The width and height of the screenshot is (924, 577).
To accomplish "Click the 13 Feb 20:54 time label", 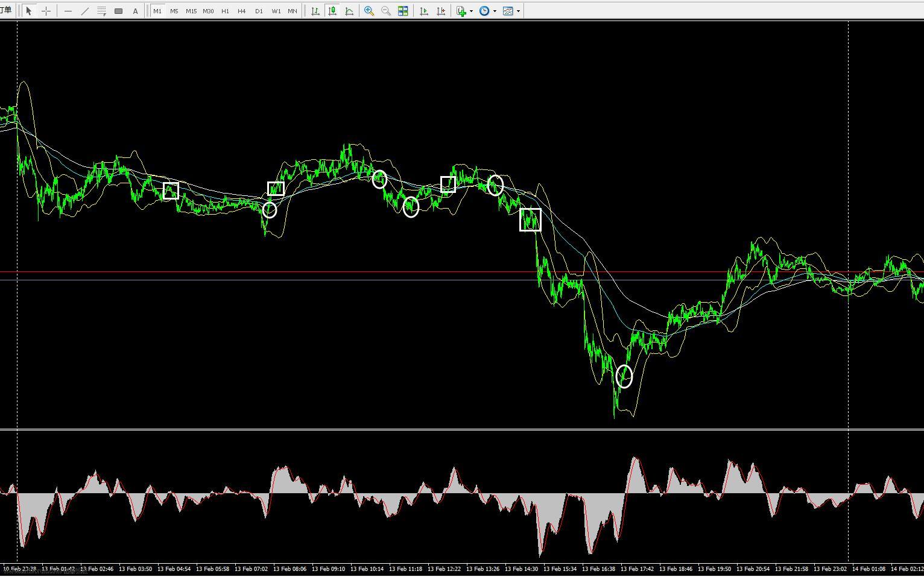I will point(754,569).
